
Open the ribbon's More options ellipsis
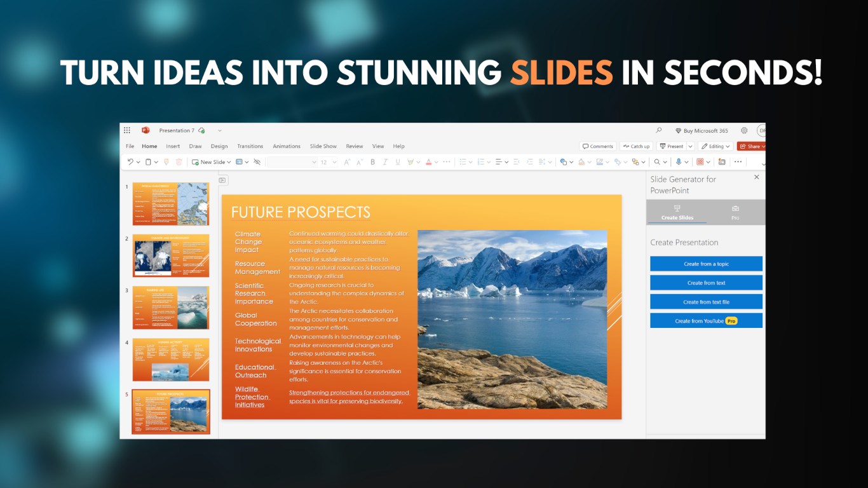(x=738, y=162)
